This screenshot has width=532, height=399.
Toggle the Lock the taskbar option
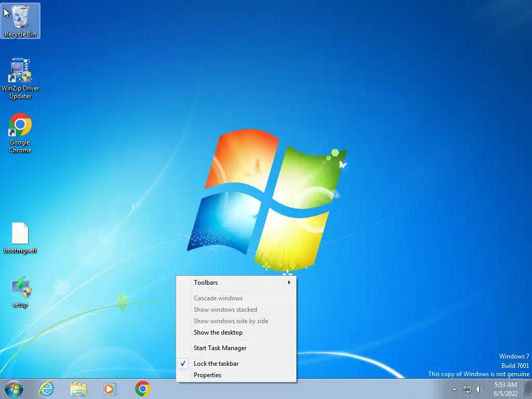(236, 363)
